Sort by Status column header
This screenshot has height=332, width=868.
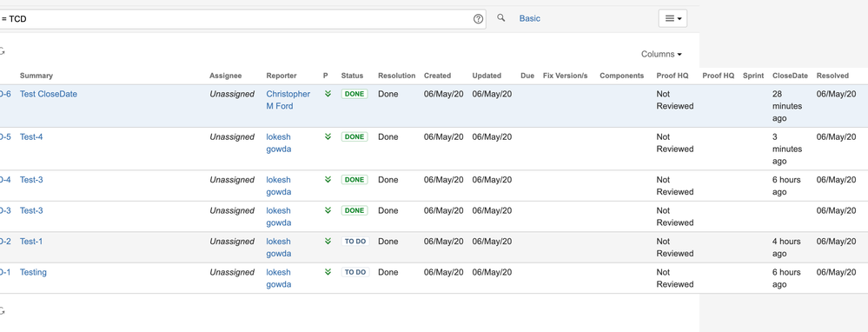[x=352, y=76]
